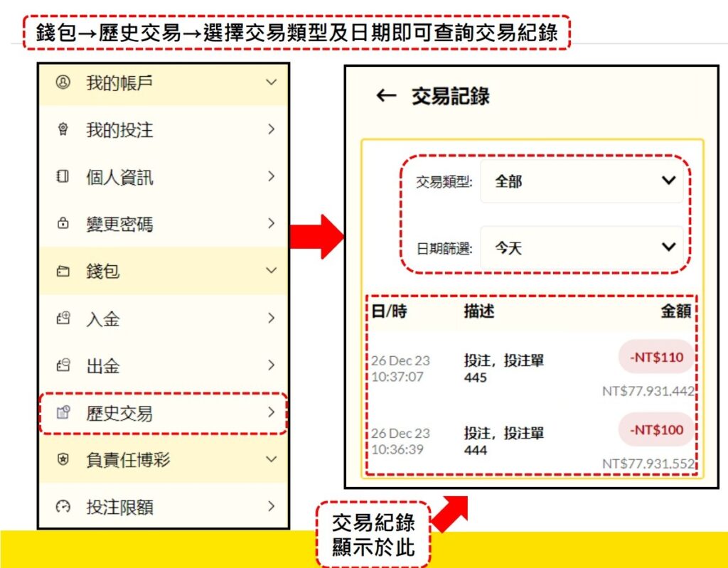Click the 個人資訊 card icon
The height and width of the screenshot is (568, 728).
pyautogui.click(x=63, y=177)
